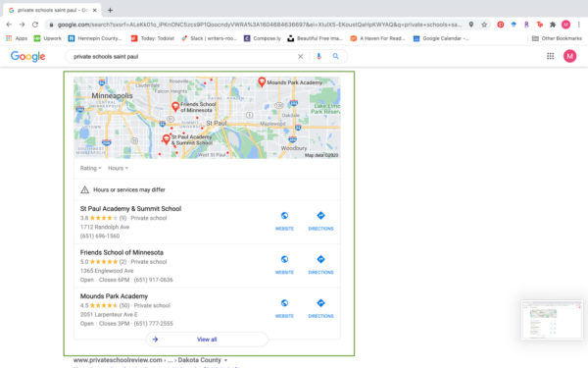The image size is (588, 368).
Task: Open the Upwork bookmark
Action: [x=48, y=38]
